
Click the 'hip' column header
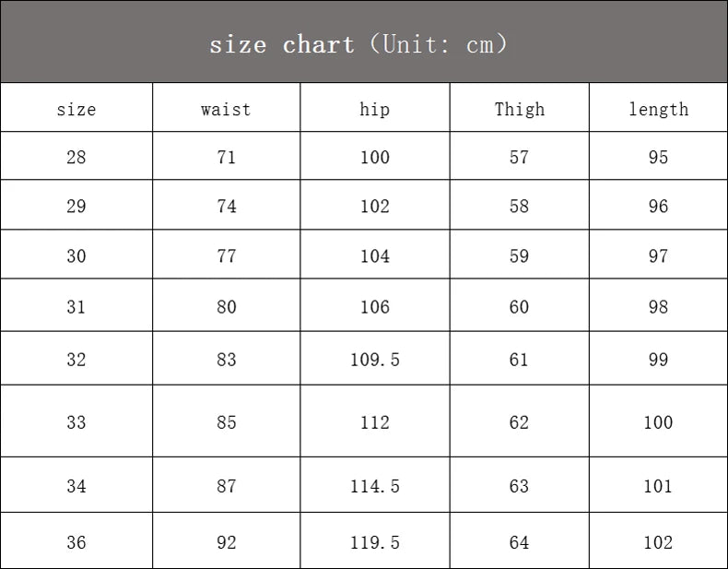(374, 109)
